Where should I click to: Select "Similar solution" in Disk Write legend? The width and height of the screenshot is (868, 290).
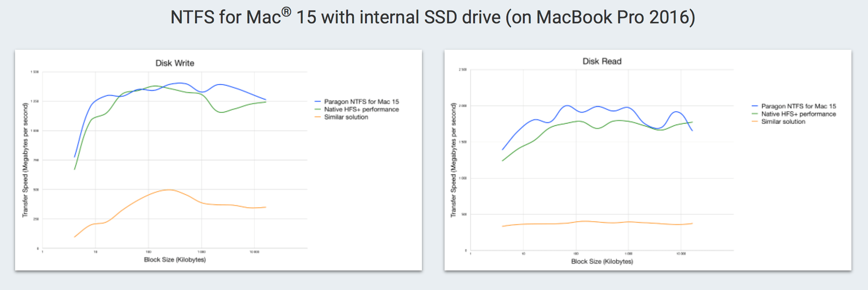[346, 117]
